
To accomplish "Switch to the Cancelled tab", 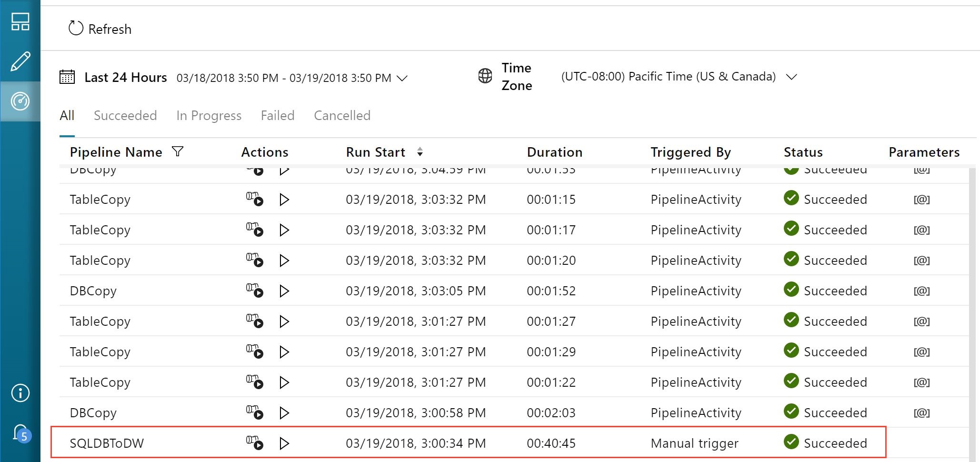I will tap(342, 115).
